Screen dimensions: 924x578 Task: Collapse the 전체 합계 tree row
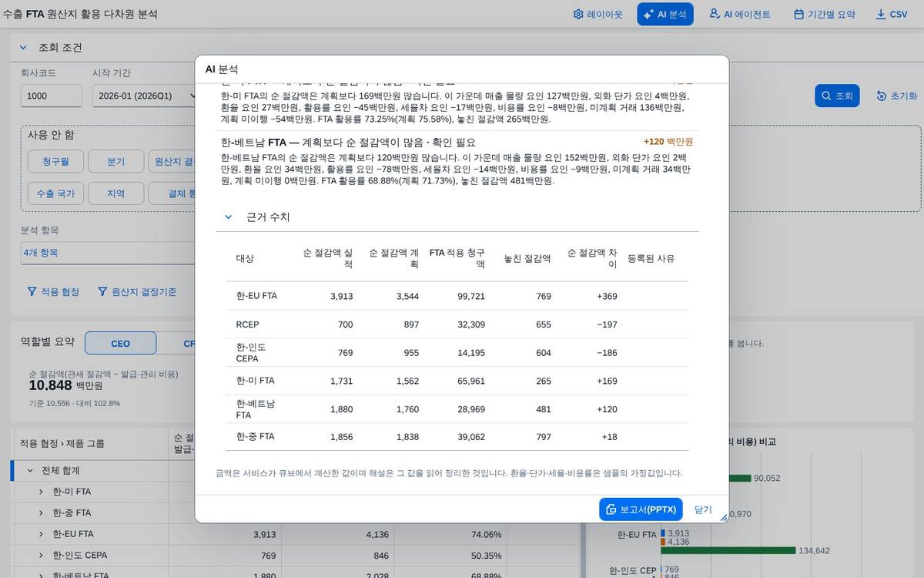click(x=30, y=470)
